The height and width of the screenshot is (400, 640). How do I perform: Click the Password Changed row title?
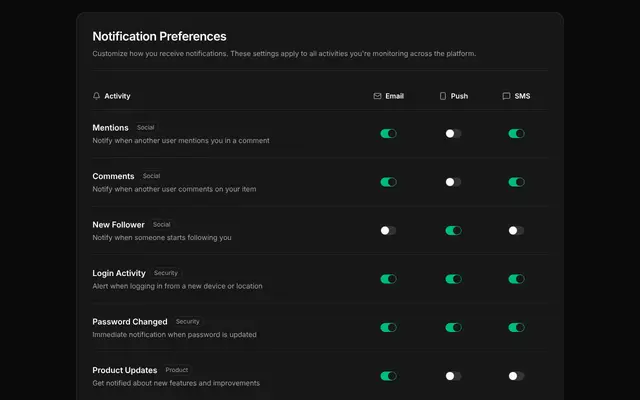pos(130,322)
